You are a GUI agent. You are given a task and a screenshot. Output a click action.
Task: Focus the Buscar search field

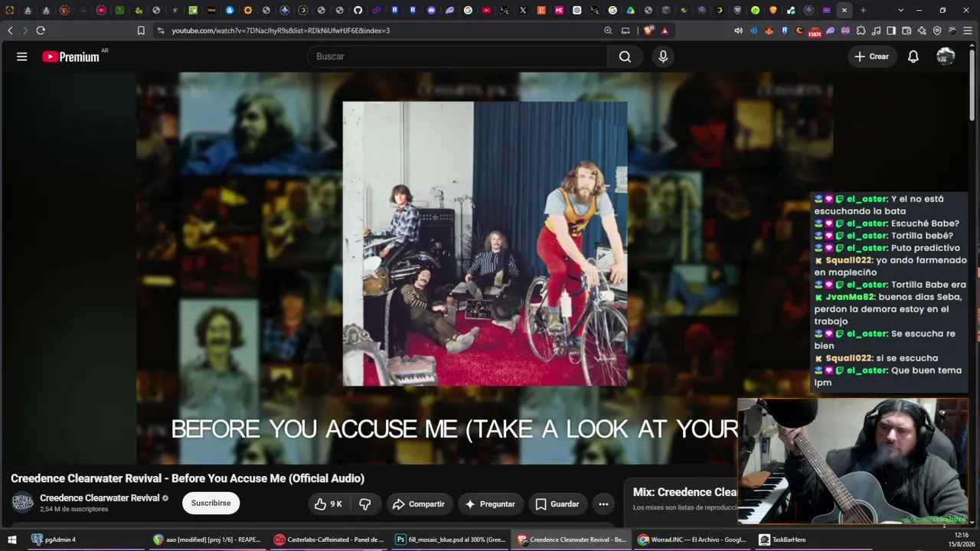(x=457, y=57)
